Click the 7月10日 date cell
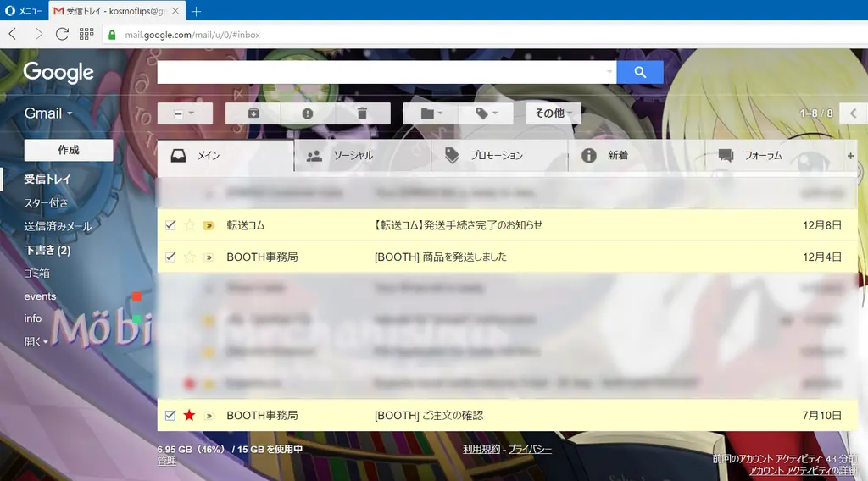The height and width of the screenshot is (481, 868). pos(822,415)
